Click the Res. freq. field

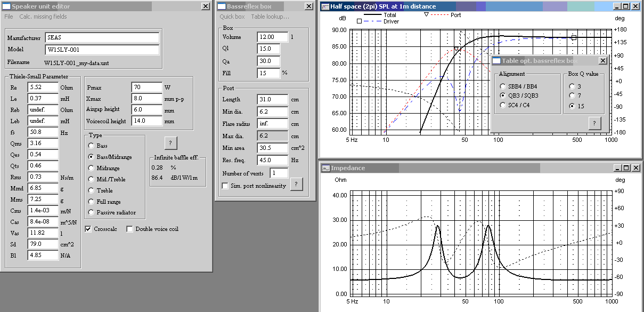[x=272, y=160]
